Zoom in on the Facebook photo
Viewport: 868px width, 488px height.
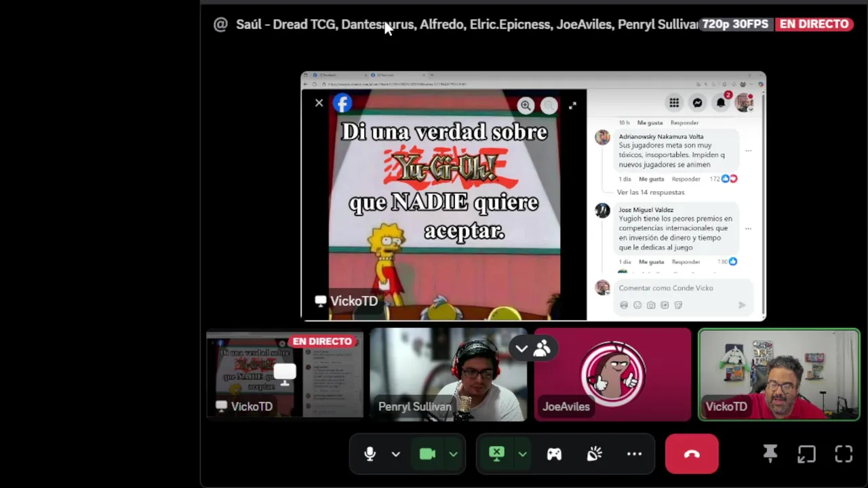coord(526,105)
